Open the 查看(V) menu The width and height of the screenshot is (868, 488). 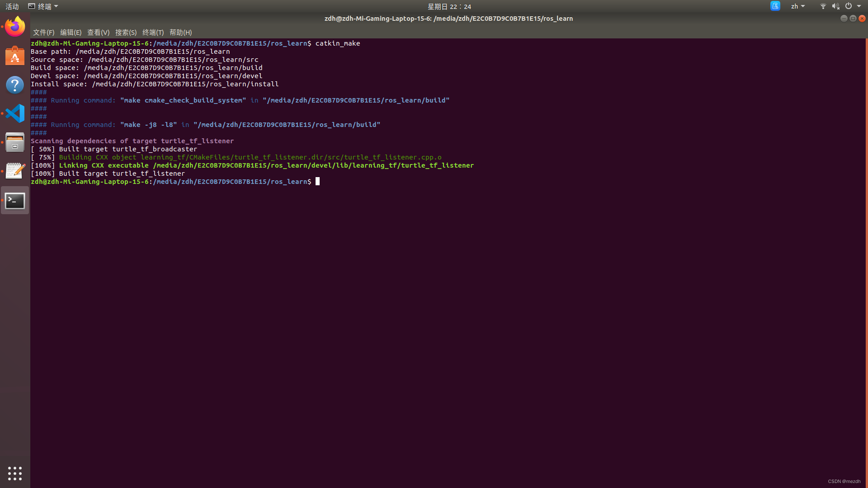pos(99,33)
